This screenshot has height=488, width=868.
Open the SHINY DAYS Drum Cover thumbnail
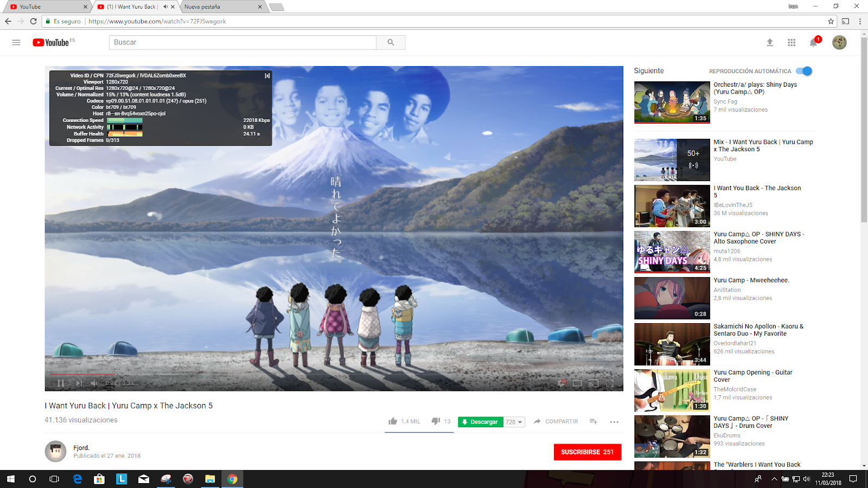672,436
